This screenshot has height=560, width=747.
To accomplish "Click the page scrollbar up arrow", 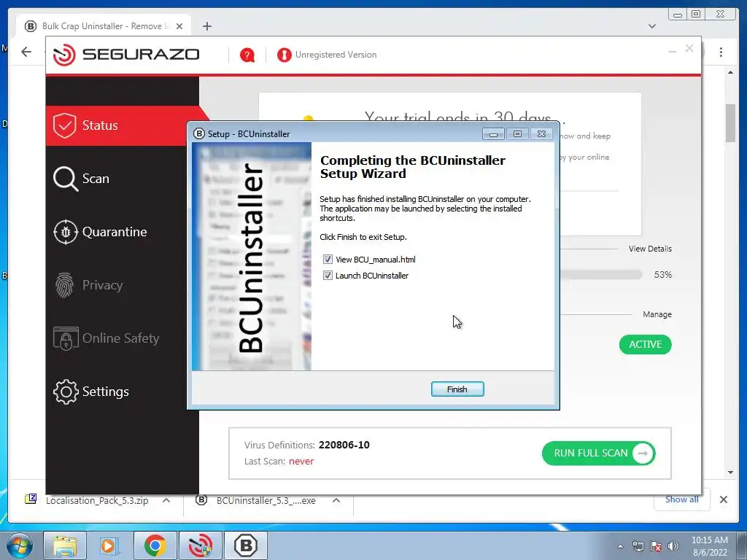I will click(x=730, y=72).
